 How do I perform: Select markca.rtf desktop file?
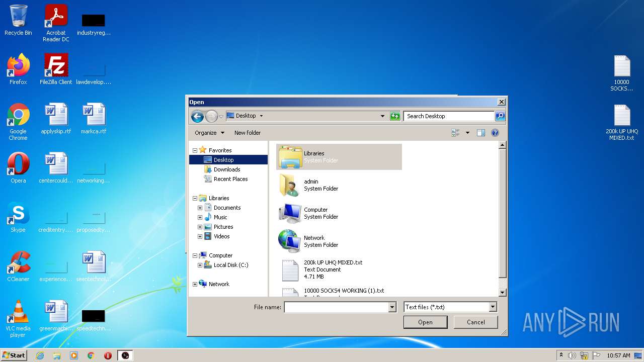pyautogui.click(x=94, y=119)
